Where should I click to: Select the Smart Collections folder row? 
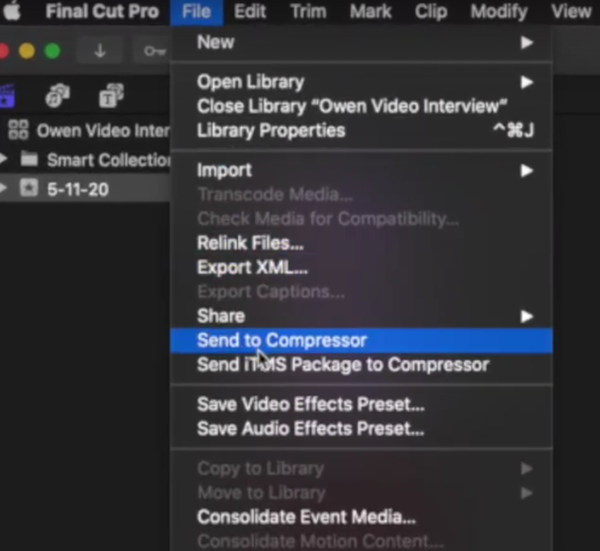pos(85,160)
